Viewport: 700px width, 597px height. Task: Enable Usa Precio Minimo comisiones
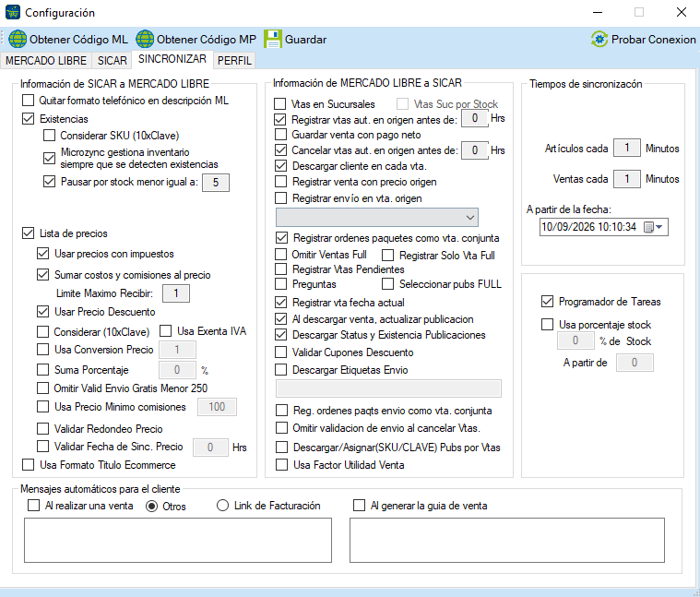(42, 406)
